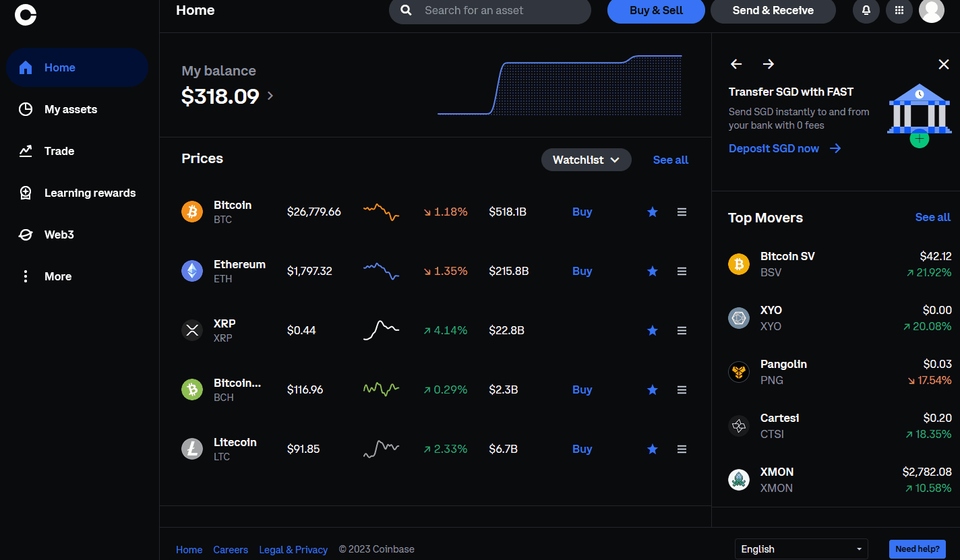Focus the Search for an asset field
960x560 pixels.
coord(490,11)
